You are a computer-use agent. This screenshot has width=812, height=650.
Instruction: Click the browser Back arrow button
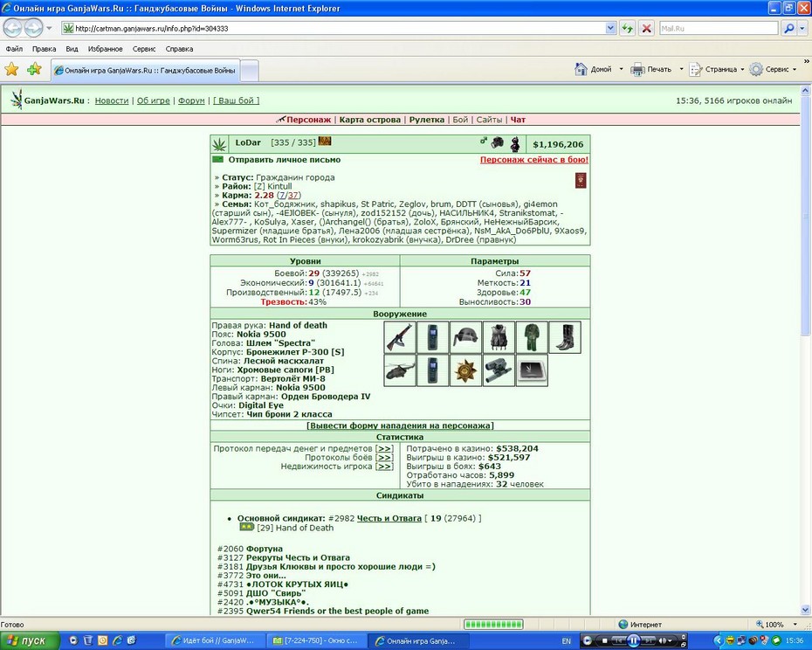13,28
